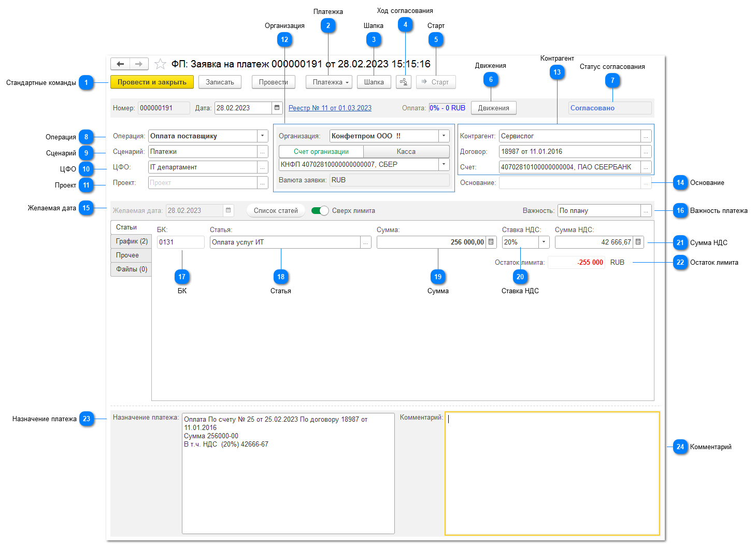Add document to favorites with star icon

160,64
